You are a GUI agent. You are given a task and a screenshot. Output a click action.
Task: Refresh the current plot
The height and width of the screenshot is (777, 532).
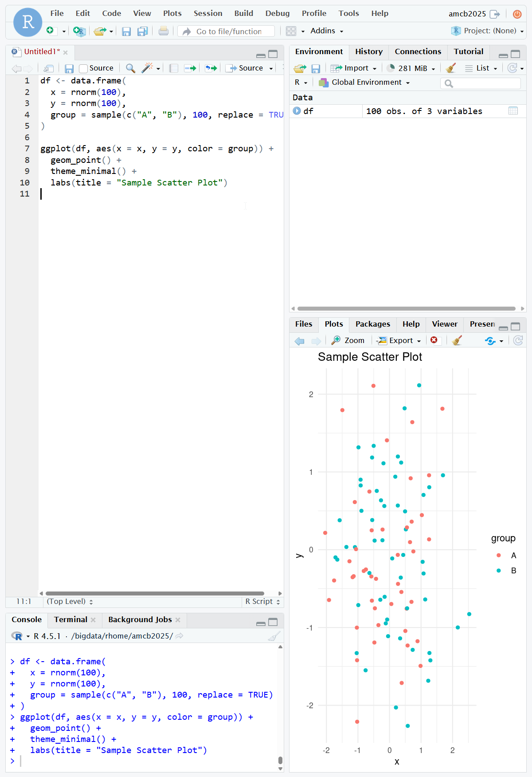(x=518, y=340)
